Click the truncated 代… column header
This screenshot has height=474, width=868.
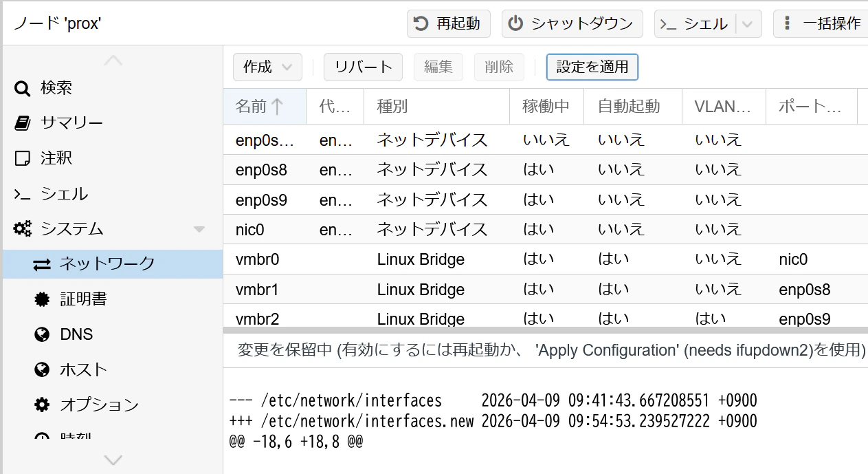[x=335, y=106]
